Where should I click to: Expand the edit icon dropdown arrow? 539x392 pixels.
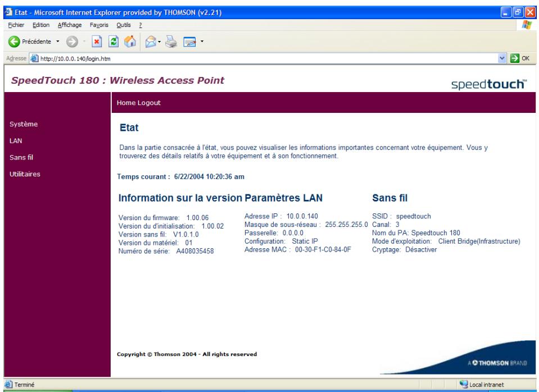click(202, 42)
